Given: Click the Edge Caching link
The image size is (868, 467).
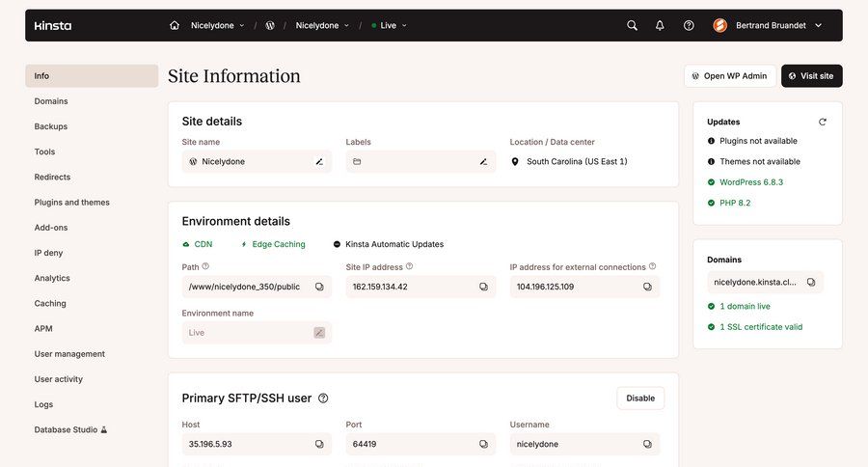Looking at the screenshot, I should (x=274, y=244).
